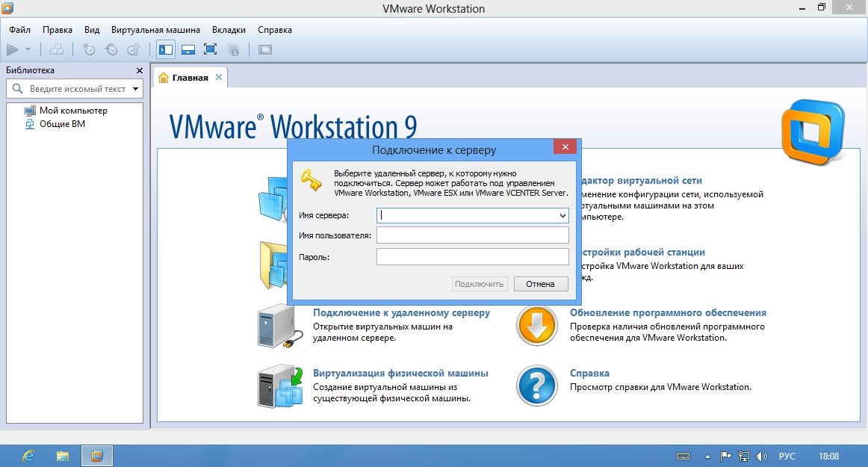Toggle the library panel toolbar button
868x467 pixels.
click(166, 50)
